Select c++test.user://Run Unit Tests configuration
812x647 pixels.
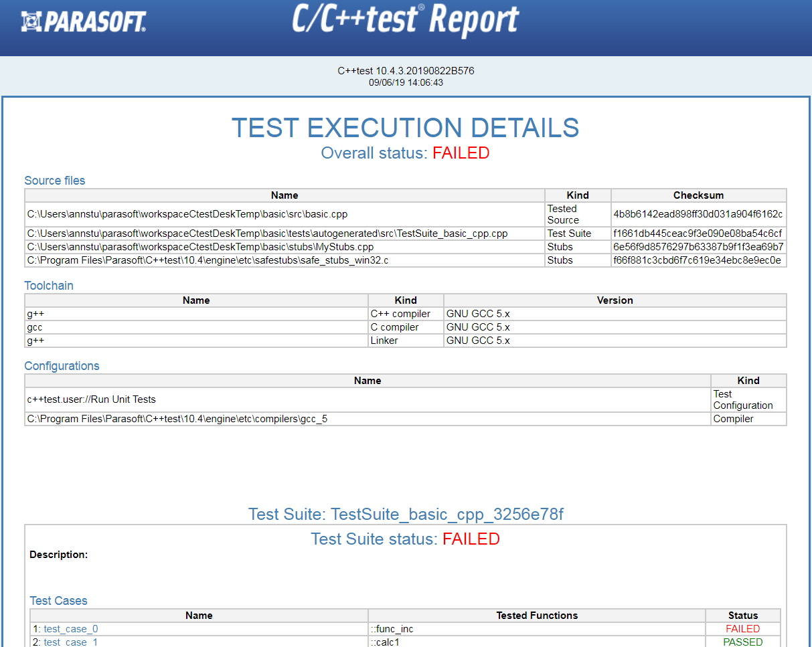91,399
